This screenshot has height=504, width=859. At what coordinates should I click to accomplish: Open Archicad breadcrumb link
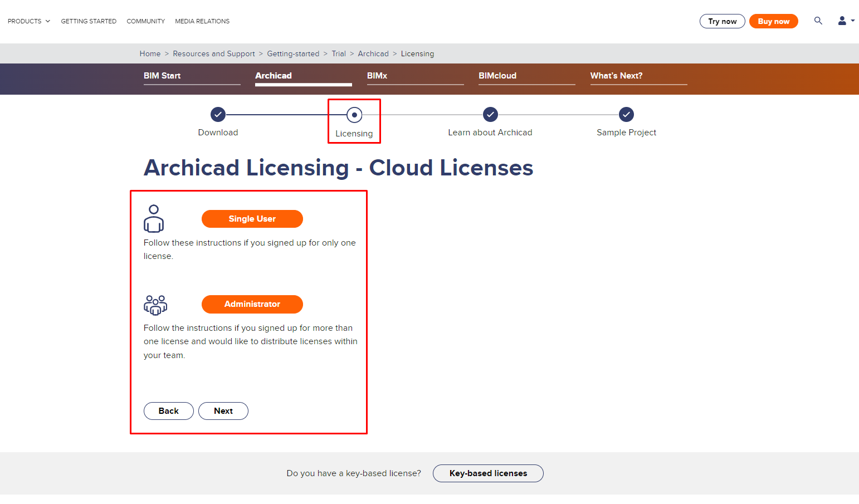pyautogui.click(x=373, y=54)
